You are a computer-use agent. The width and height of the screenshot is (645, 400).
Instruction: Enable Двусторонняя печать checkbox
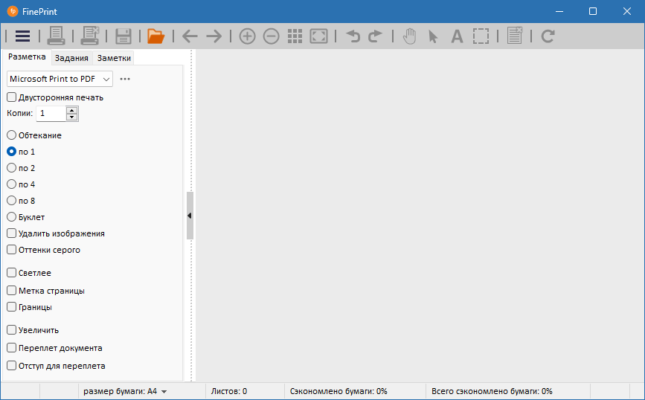[x=12, y=98]
